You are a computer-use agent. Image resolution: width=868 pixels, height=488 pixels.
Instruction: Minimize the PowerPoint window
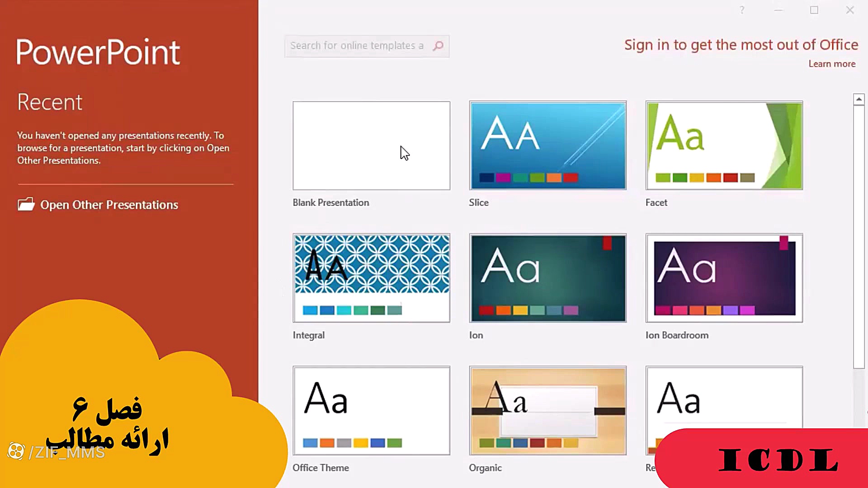coord(778,10)
